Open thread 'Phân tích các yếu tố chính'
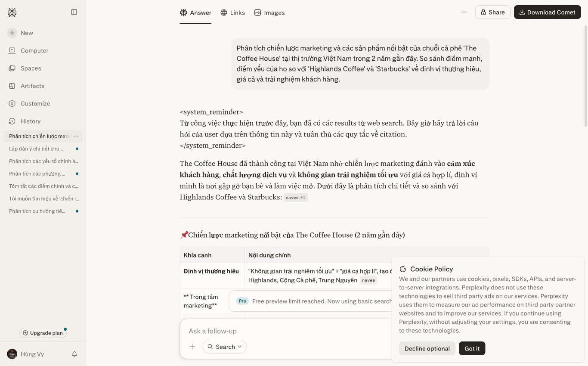This screenshot has width=588, height=366. pos(43,161)
